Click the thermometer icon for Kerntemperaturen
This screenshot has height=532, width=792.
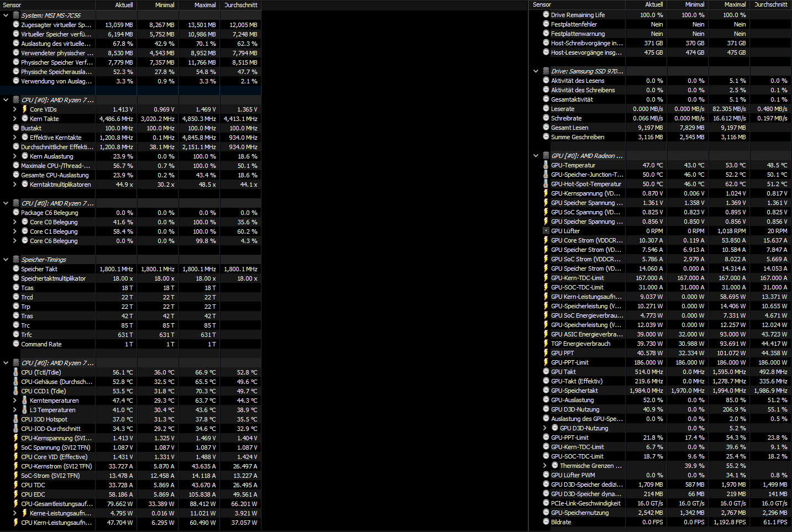pos(25,401)
